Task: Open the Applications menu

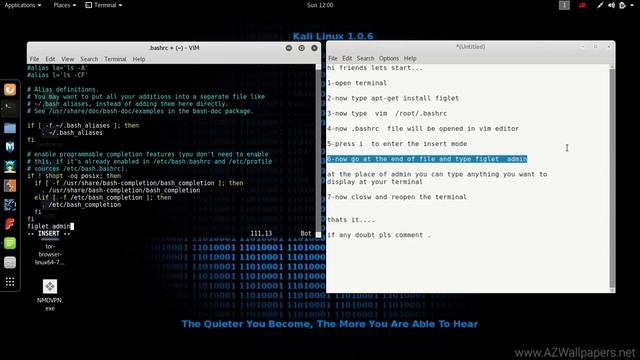Action: (x=22, y=5)
